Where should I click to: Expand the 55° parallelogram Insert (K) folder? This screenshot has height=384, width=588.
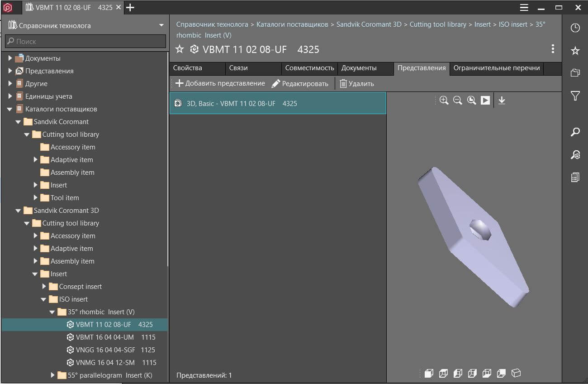pos(52,375)
